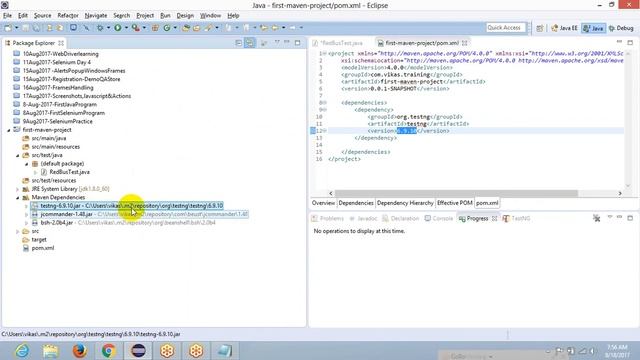Open the Run button dropdown arrow

coord(126,28)
